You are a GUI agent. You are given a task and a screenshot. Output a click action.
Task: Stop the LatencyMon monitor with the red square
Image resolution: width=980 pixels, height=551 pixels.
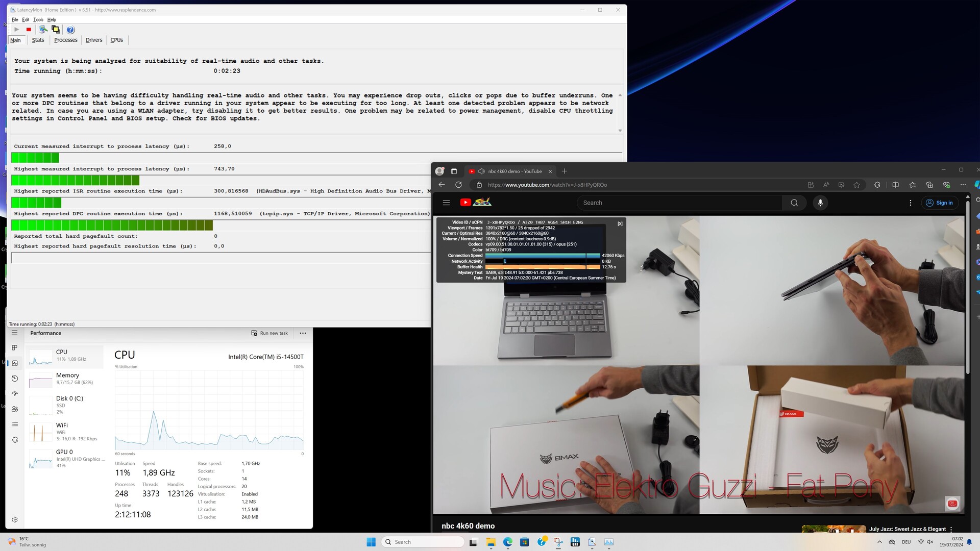[29, 30]
